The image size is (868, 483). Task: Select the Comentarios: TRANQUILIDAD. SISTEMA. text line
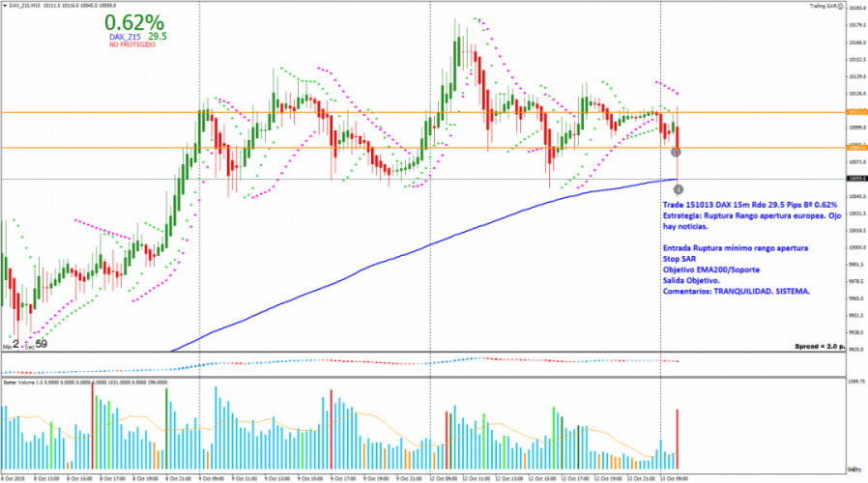737,290
